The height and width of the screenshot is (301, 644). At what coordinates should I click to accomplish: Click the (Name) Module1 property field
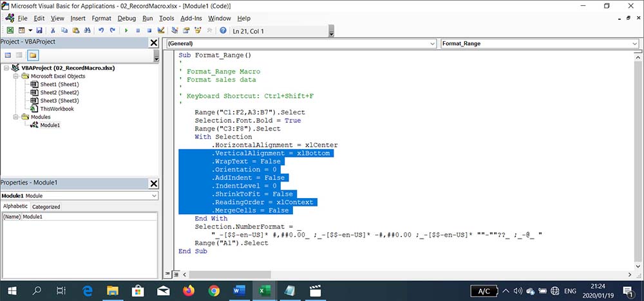[x=79, y=217]
